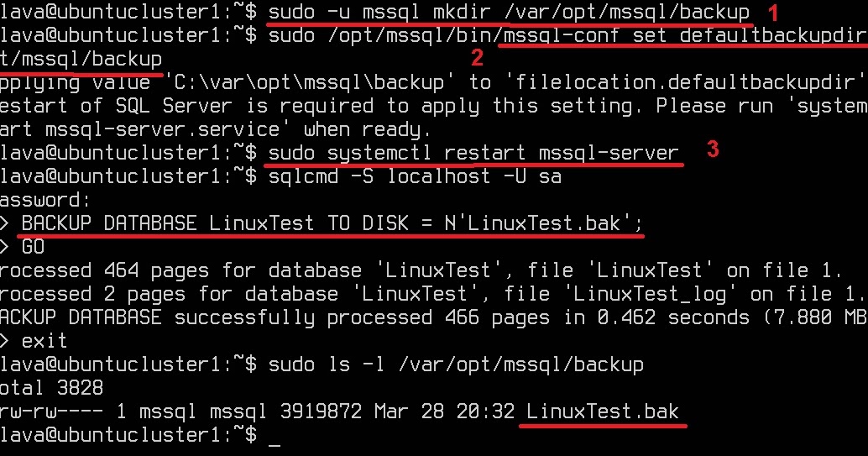Click the Password prompt line
The image size is (868, 456).
point(44,200)
